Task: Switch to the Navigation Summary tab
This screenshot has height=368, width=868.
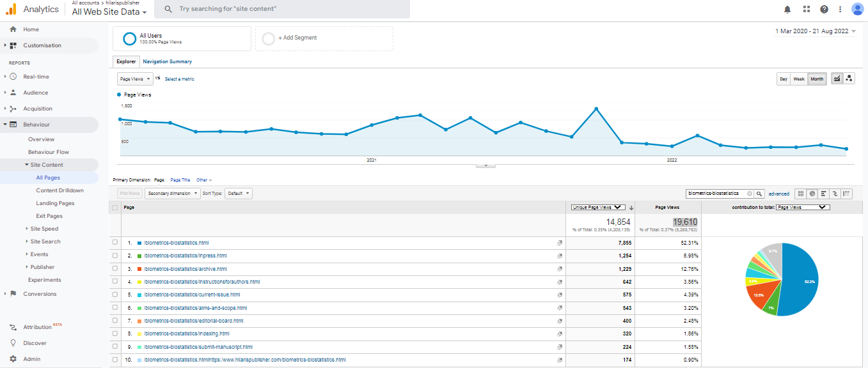Action: click(x=167, y=62)
